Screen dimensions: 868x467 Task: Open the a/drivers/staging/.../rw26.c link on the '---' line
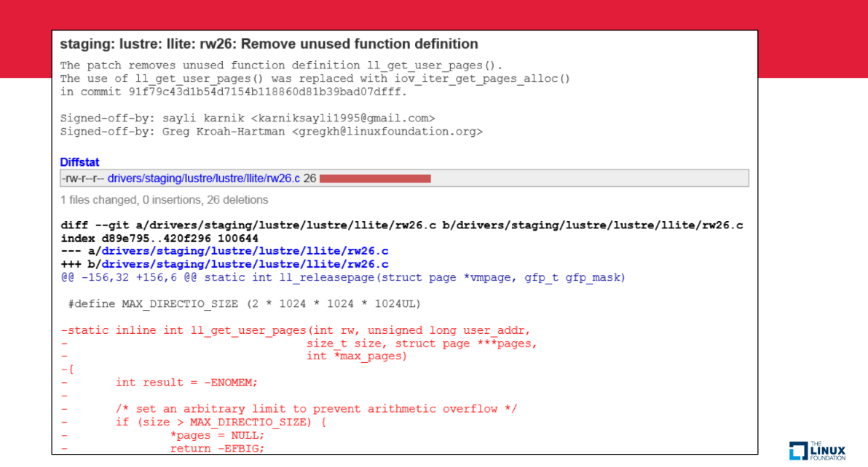[x=245, y=251]
